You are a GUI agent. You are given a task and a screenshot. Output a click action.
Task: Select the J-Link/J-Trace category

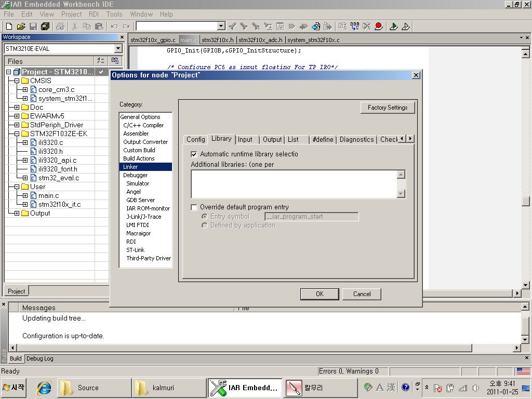pos(144,217)
